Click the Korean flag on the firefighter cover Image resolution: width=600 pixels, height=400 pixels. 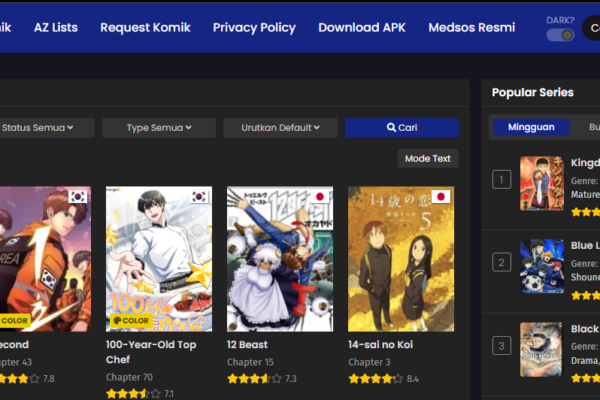[78, 197]
